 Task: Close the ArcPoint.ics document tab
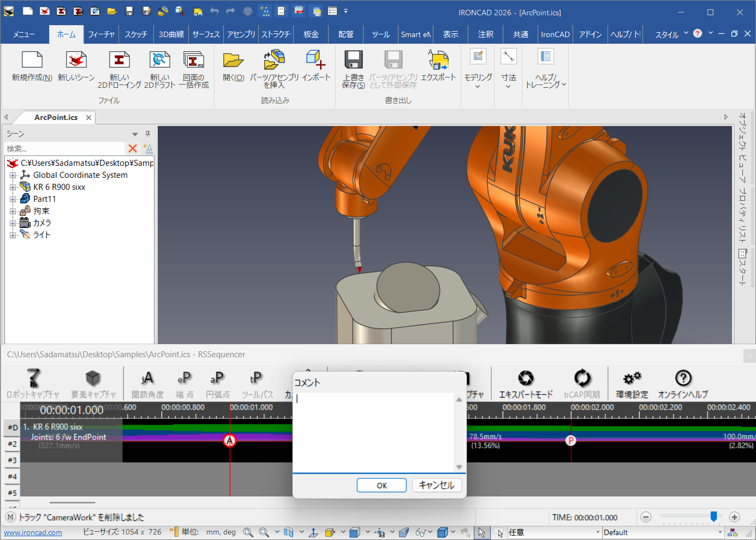click(x=88, y=117)
